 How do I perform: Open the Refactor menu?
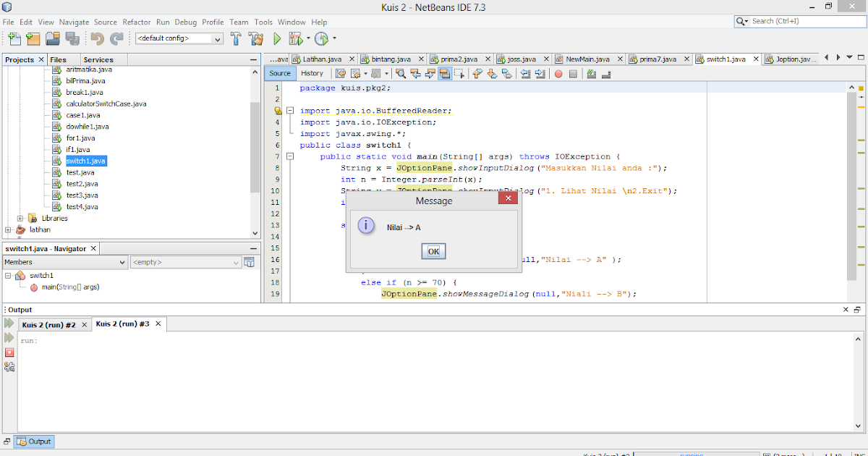point(137,22)
